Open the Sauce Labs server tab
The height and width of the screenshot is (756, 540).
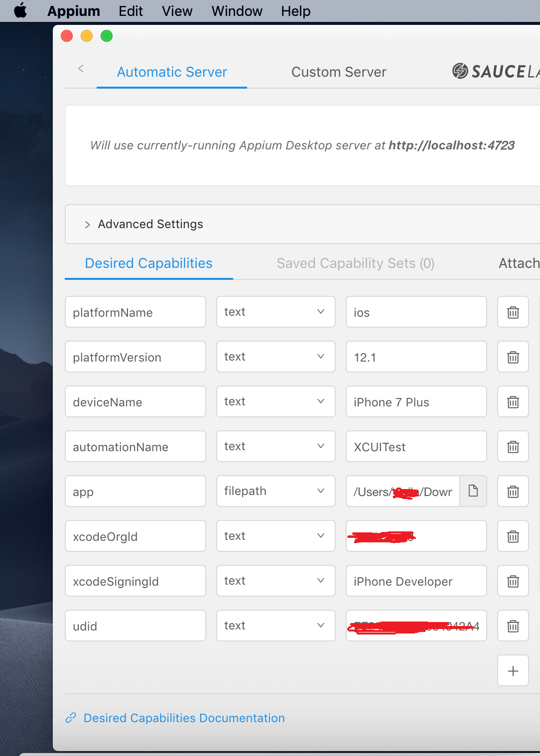(496, 71)
